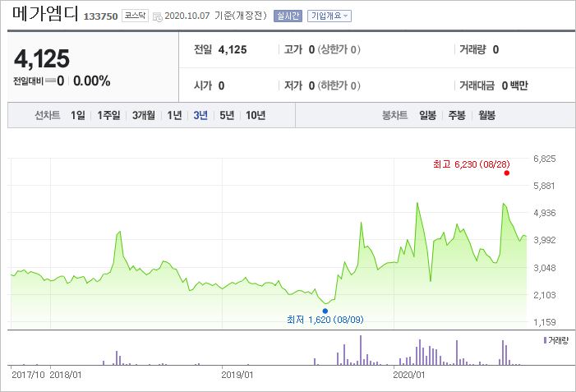Screen dimensions: 576x392
Task: Click the 5,881 y-axis price label
Action: tap(545, 186)
